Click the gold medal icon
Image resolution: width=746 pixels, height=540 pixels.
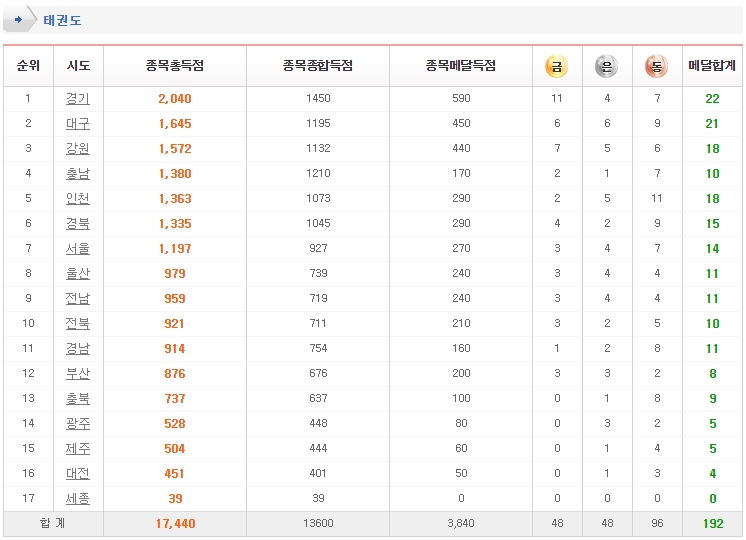point(557,66)
